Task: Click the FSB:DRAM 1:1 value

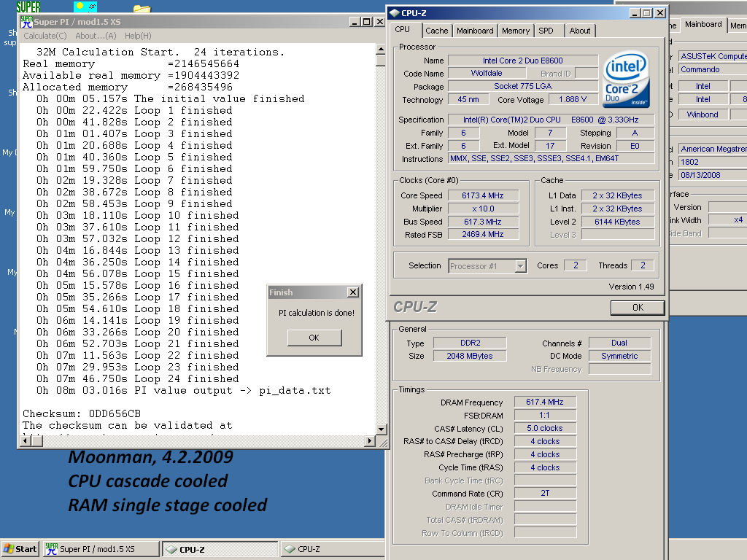Action: point(545,415)
